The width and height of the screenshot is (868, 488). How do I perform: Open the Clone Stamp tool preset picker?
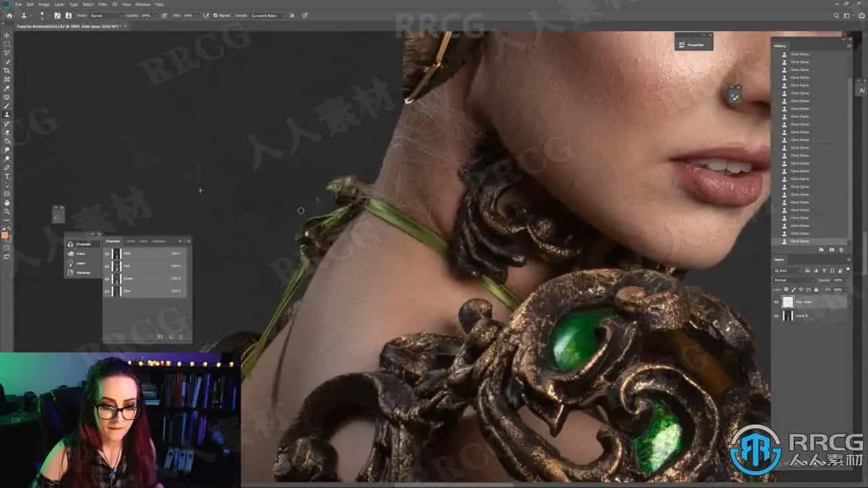tap(25, 15)
